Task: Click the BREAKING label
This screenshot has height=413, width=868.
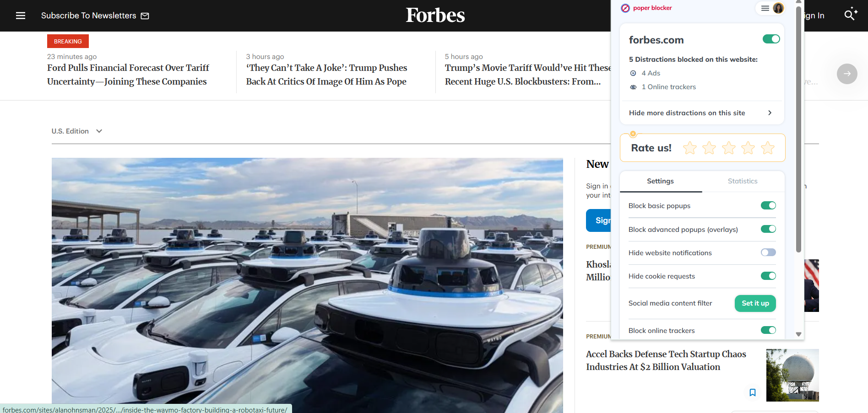Action: pos(68,41)
